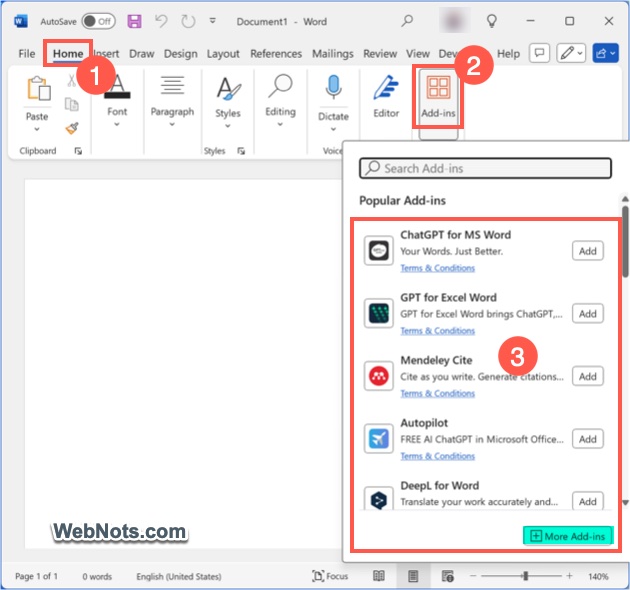The image size is (630, 590).
Task: Click the ChatGPT for MS Word icon
Action: pos(378,251)
